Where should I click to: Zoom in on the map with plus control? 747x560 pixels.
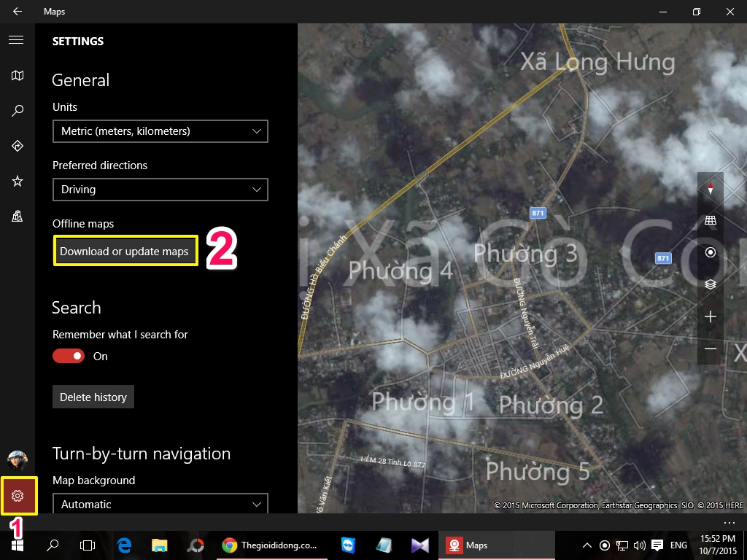(x=710, y=316)
